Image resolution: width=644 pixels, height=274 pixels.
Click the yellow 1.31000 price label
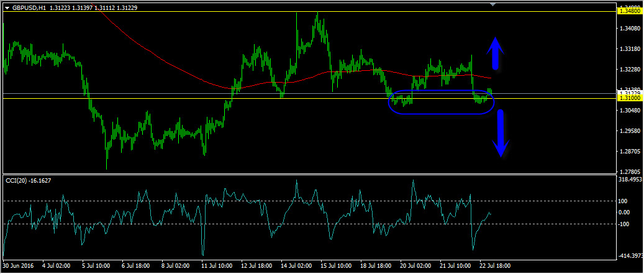click(629, 98)
